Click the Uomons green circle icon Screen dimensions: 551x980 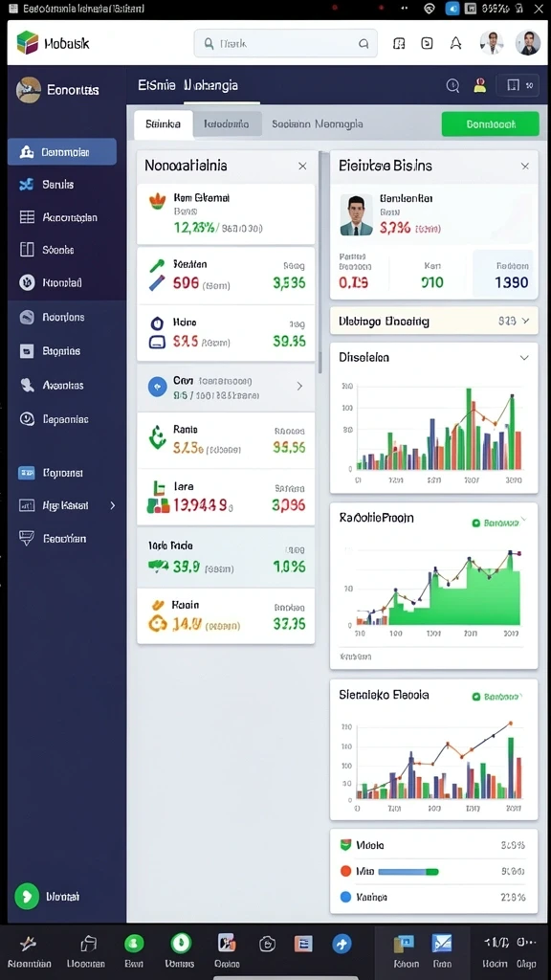click(x=181, y=943)
